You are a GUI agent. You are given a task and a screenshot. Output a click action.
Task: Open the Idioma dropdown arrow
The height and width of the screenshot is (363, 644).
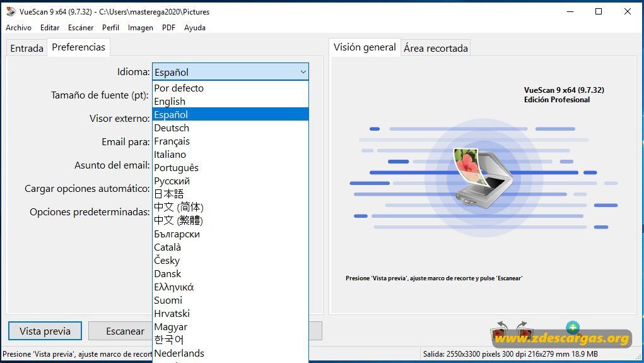pyautogui.click(x=303, y=72)
